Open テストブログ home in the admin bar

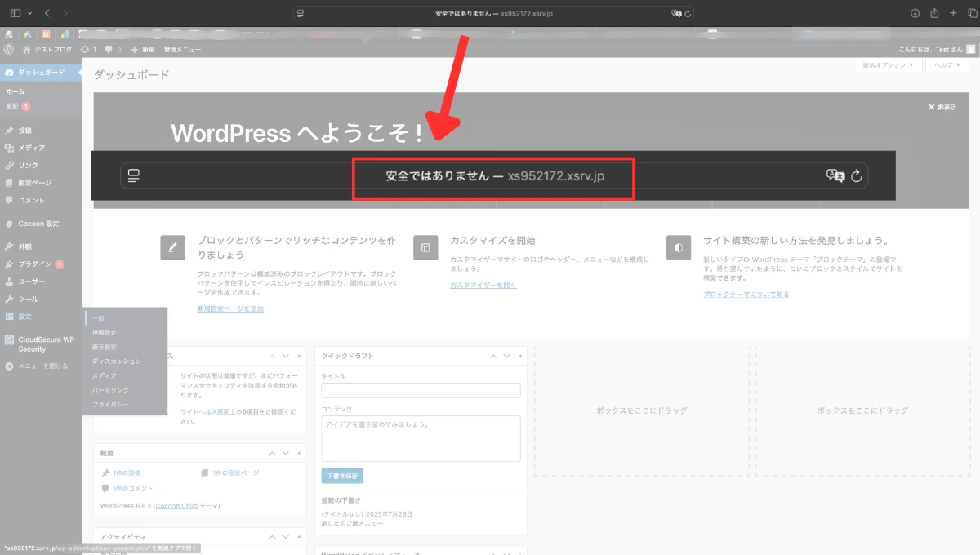(47, 49)
